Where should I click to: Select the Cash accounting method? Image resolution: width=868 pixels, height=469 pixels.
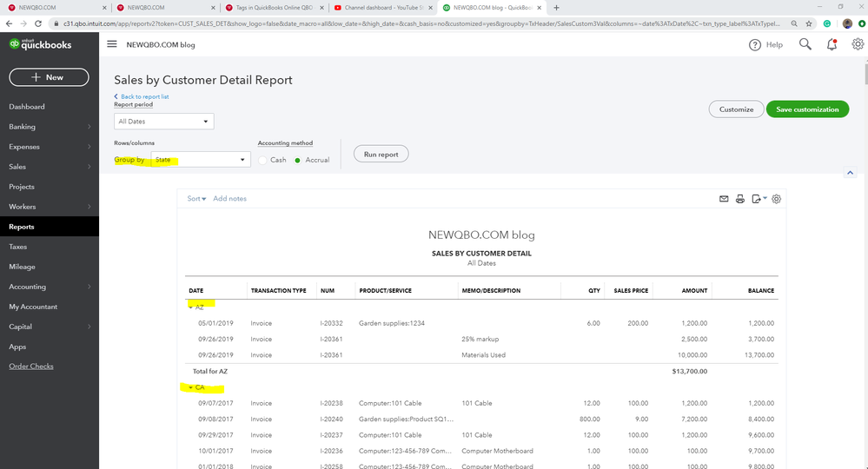click(x=263, y=160)
